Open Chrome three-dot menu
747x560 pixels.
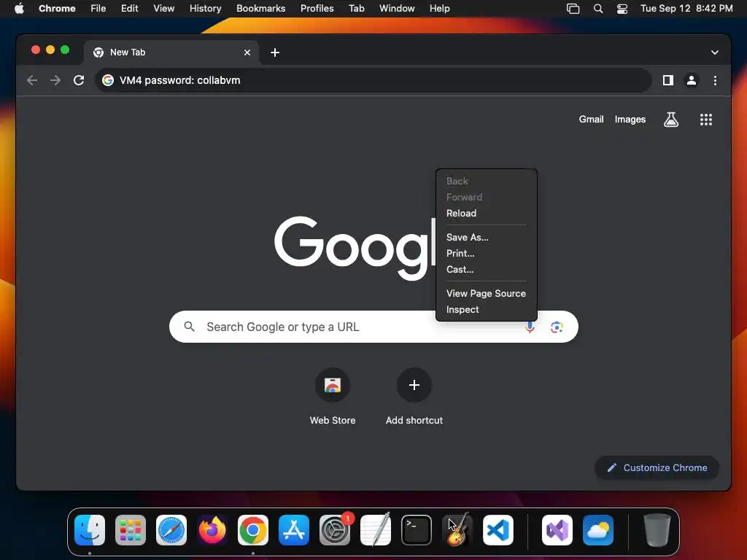[x=715, y=80]
